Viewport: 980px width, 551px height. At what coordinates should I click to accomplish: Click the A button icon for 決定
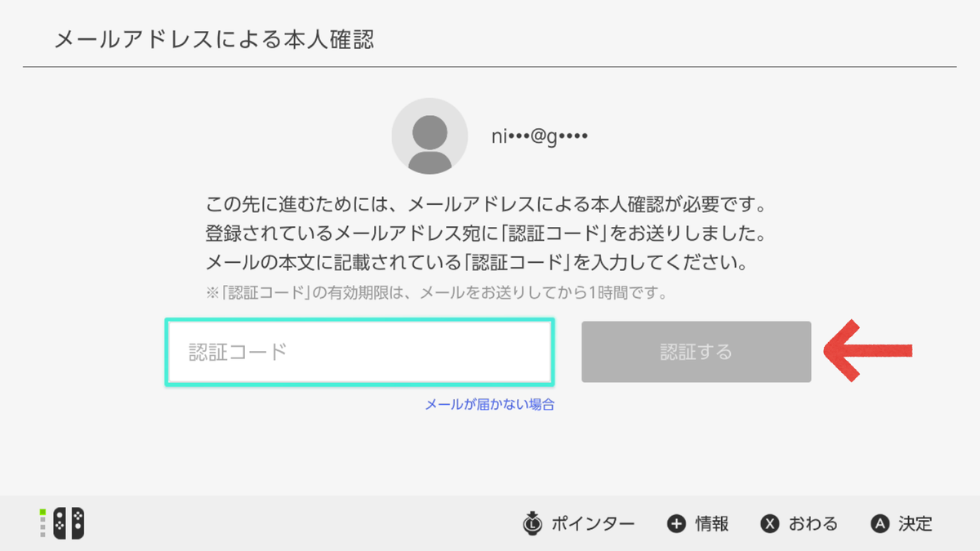pyautogui.click(x=879, y=524)
